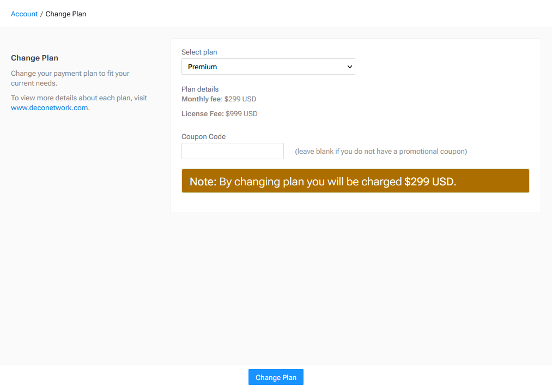Viewport: 552px width, 392px height.
Task: Click the Coupon Code label
Action: [203, 137]
